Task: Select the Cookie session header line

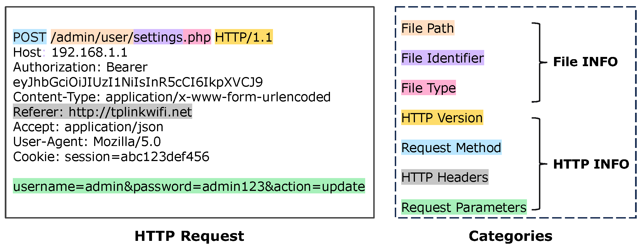Action: [111, 157]
